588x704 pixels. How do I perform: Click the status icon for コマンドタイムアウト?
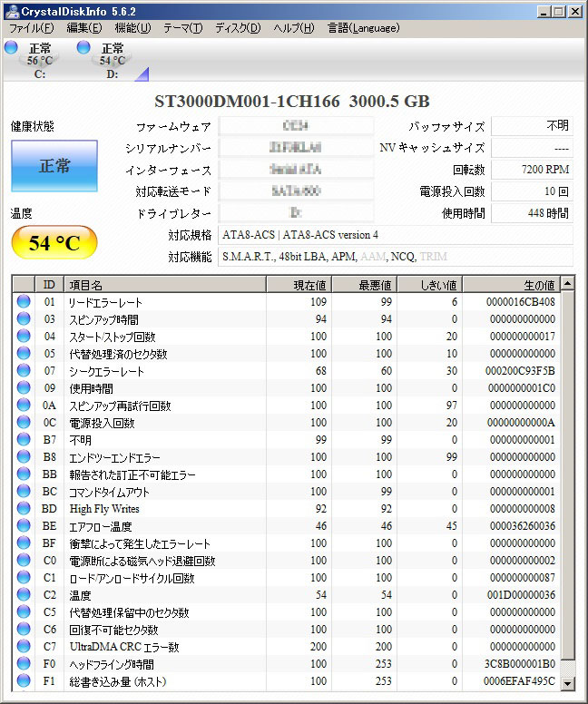(24, 491)
